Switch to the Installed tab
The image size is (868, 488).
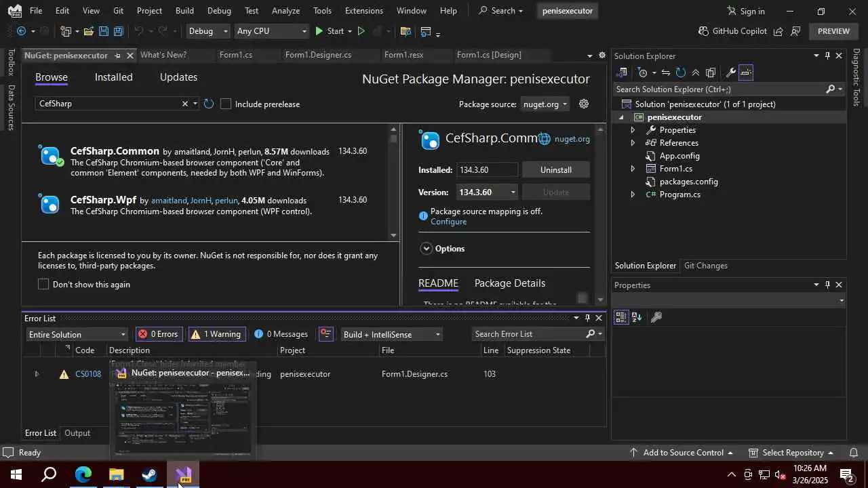pyautogui.click(x=113, y=77)
